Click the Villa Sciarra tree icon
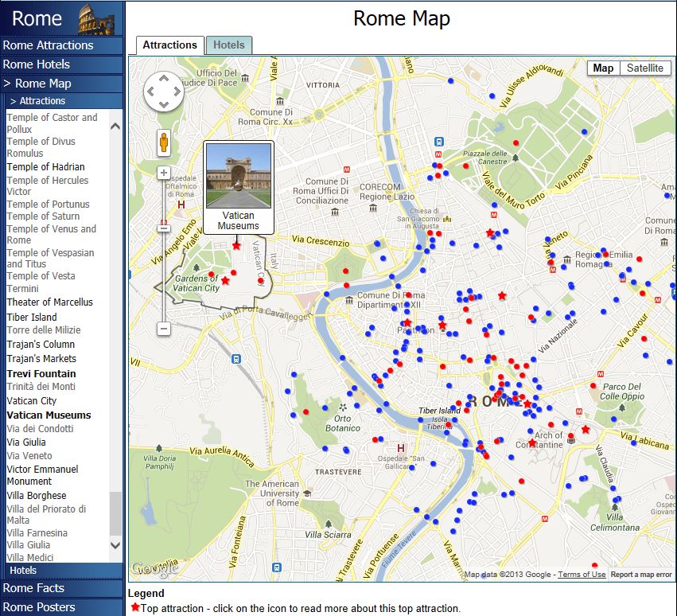Screen dimensions: 677x616 click(x=328, y=524)
